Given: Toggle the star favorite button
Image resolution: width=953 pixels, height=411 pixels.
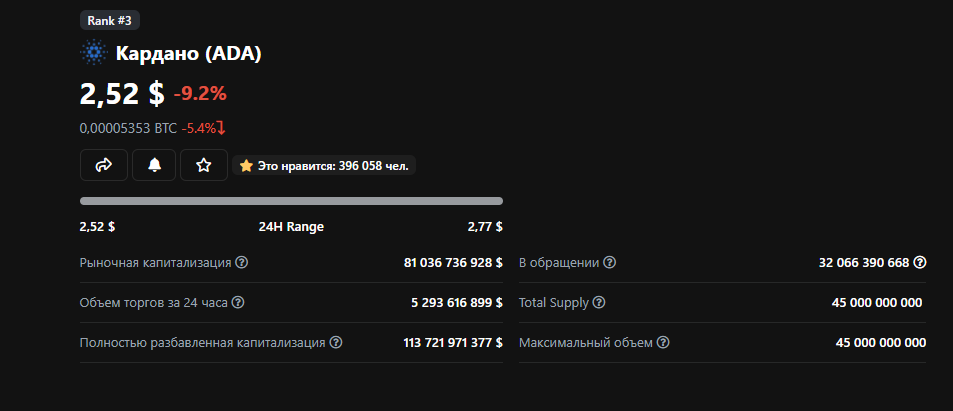Looking at the screenshot, I should tap(204, 165).
